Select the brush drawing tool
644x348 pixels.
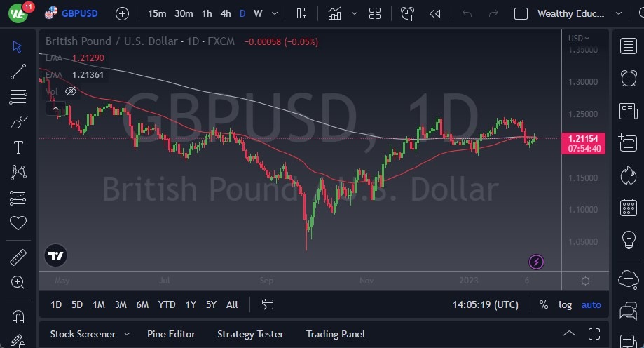pyautogui.click(x=18, y=122)
